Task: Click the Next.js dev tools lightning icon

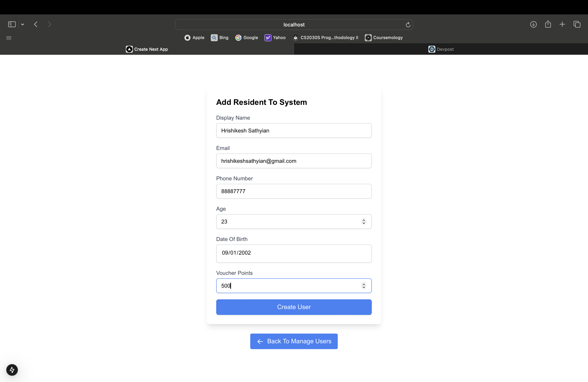Action: pos(12,370)
